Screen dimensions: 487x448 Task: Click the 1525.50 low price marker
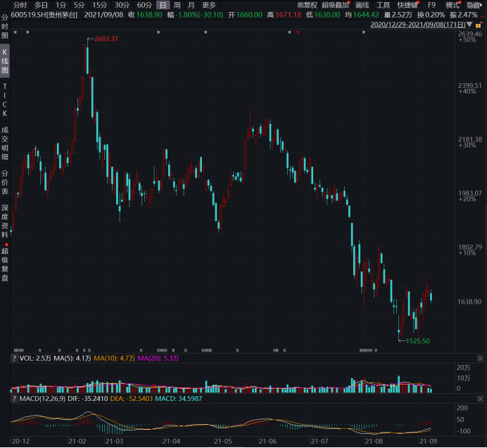coord(417,340)
